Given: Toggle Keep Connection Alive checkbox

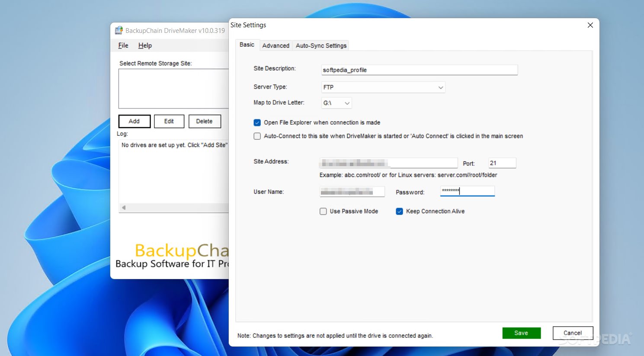Looking at the screenshot, I should [x=399, y=211].
